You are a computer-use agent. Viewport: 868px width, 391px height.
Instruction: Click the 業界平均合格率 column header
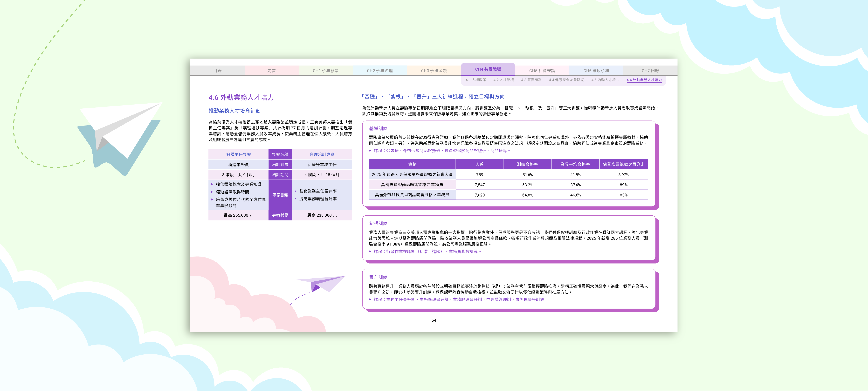tap(575, 164)
